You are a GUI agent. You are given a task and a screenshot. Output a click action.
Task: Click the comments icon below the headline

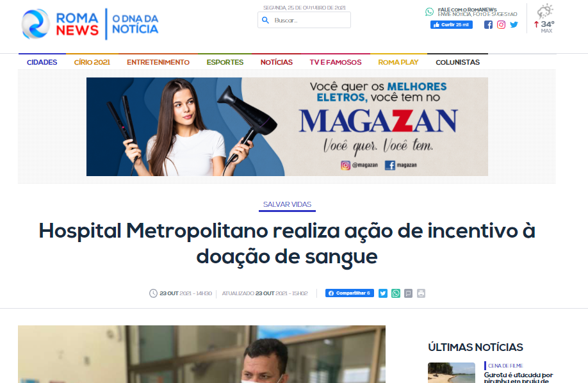coord(409,293)
